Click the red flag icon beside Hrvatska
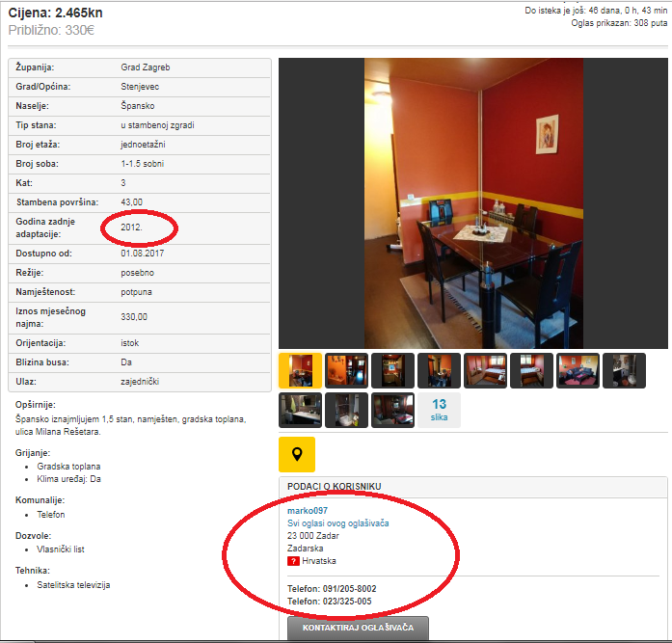The image size is (672, 643). (293, 561)
